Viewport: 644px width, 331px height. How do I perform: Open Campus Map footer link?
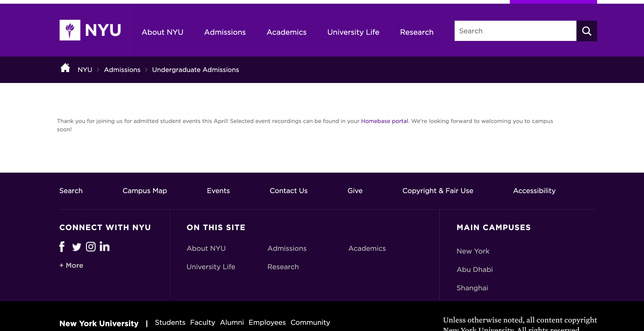click(x=145, y=191)
